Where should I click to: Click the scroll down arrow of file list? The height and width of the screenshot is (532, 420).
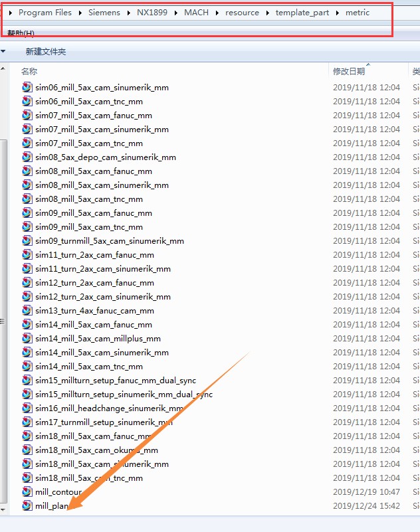(3, 509)
